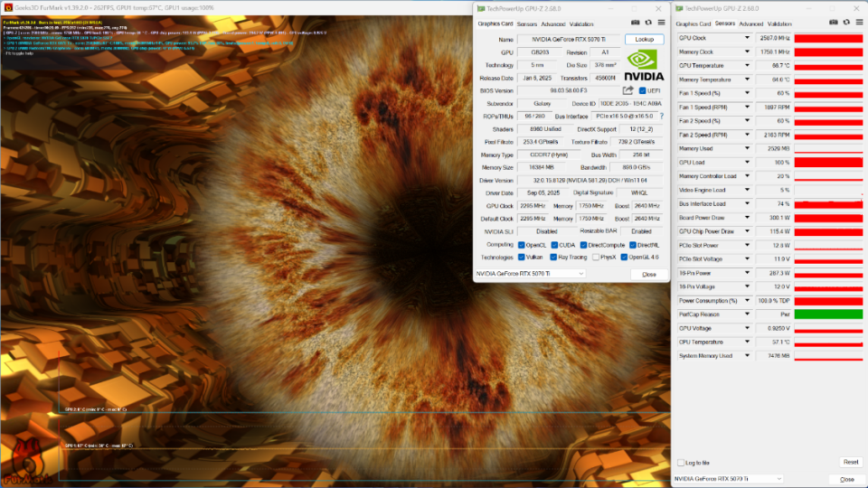Click the Driver Version field
Screen dimensions: 868x488
point(590,181)
